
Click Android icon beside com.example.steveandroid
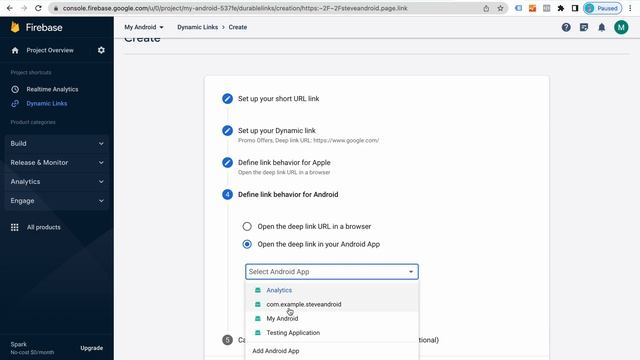click(258, 304)
